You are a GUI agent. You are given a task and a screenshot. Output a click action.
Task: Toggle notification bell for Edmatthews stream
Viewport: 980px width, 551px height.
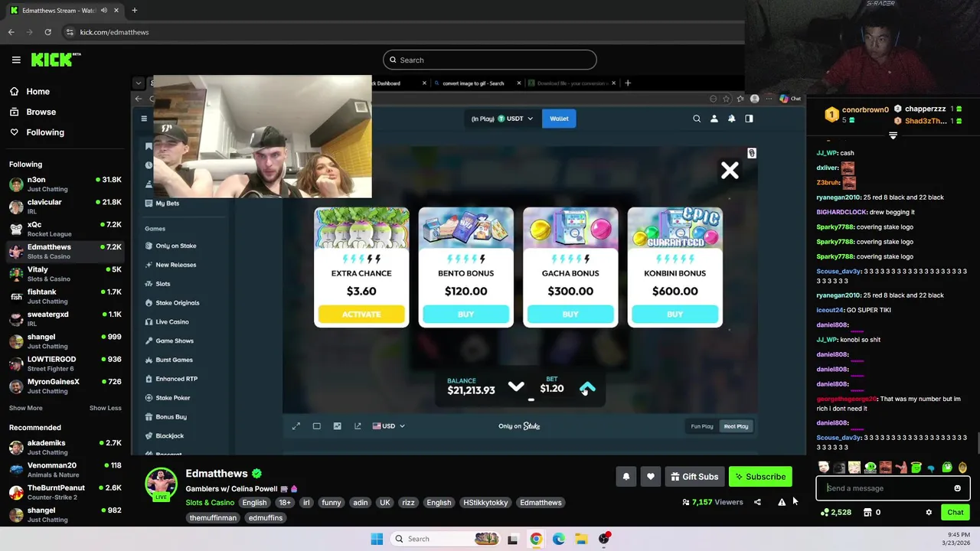point(626,477)
